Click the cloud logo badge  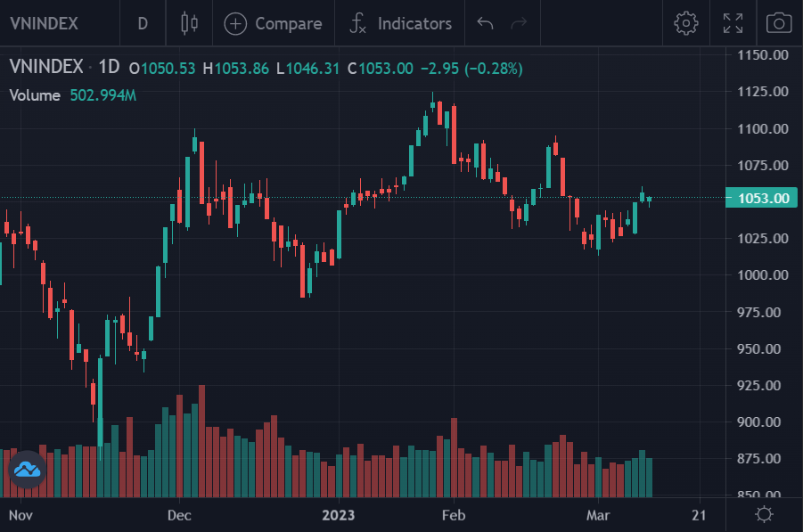[x=27, y=469]
